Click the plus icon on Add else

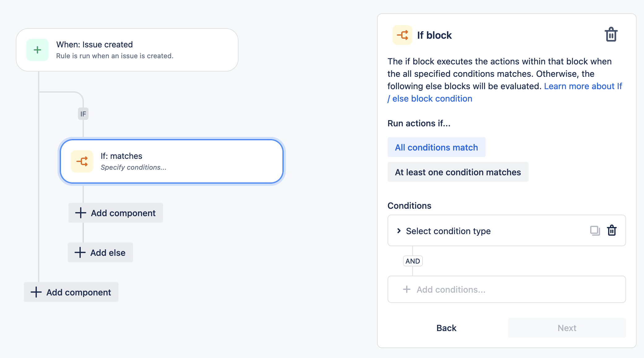(80, 252)
